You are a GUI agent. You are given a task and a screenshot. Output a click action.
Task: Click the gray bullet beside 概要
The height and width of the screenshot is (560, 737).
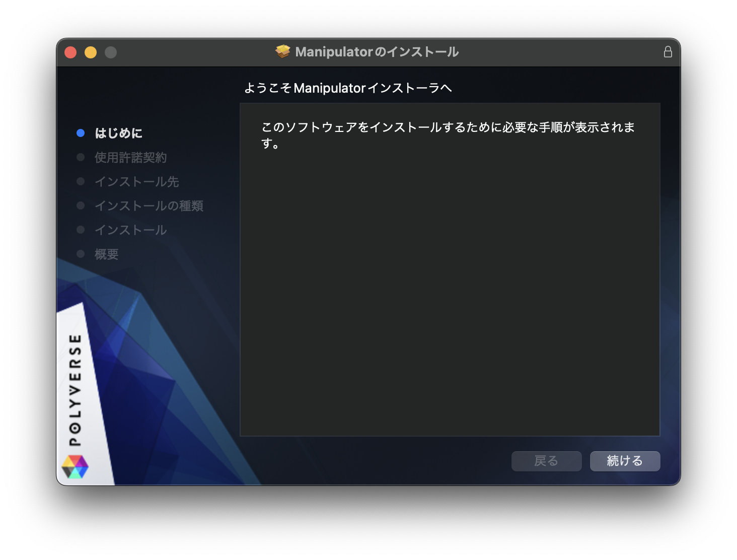click(x=81, y=254)
